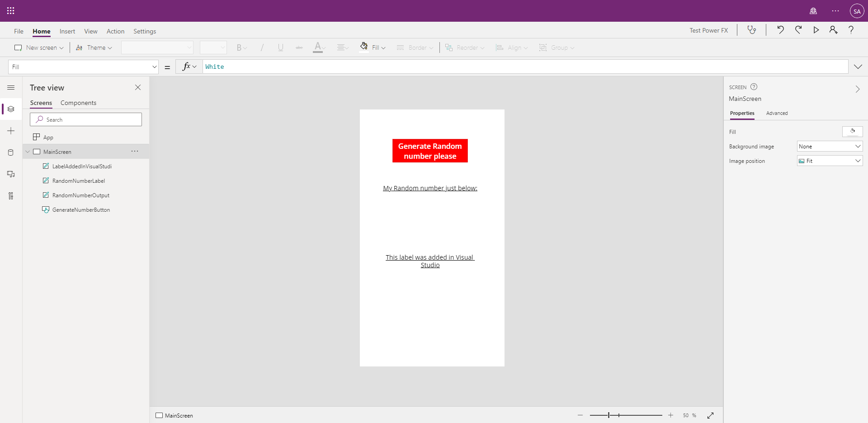
Task: Select RandomNumberOutput in tree view
Action: click(81, 195)
